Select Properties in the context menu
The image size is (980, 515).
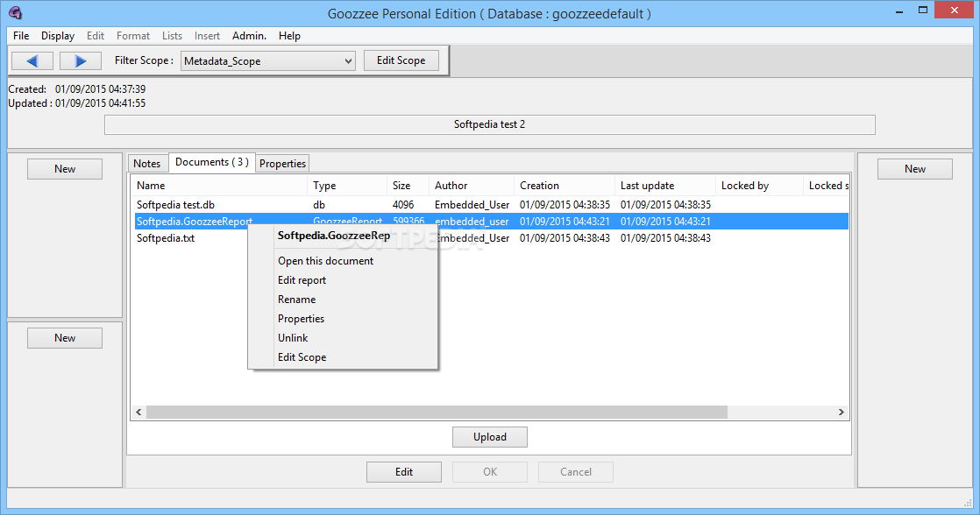pyautogui.click(x=302, y=319)
